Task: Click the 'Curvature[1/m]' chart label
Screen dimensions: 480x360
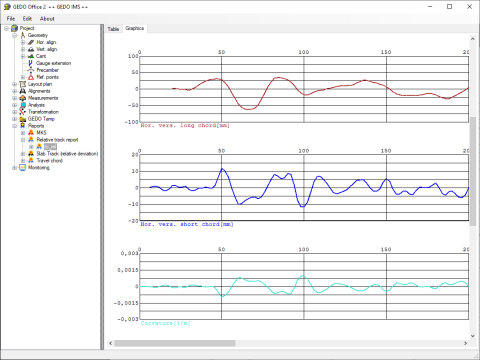Action: pyautogui.click(x=165, y=323)
